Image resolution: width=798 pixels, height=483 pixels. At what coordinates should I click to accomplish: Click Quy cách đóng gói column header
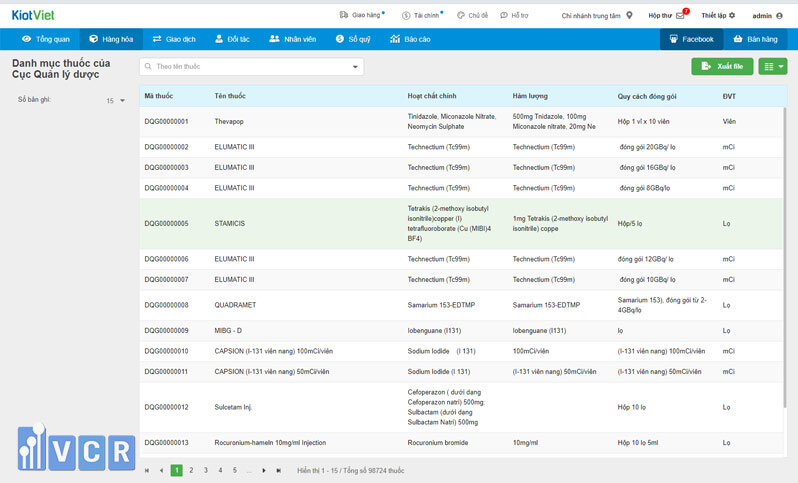click(x=647, y=96)
